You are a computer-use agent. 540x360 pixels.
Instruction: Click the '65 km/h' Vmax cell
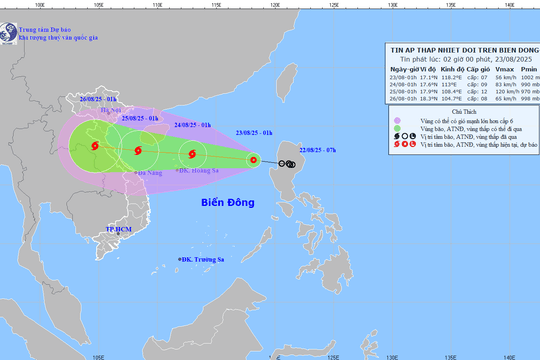pyautogui.click(x=506, y=99)
